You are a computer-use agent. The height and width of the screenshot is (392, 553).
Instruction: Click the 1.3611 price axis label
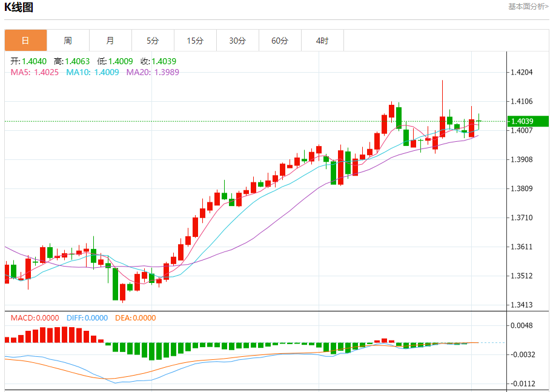click(x=522, y=247)
